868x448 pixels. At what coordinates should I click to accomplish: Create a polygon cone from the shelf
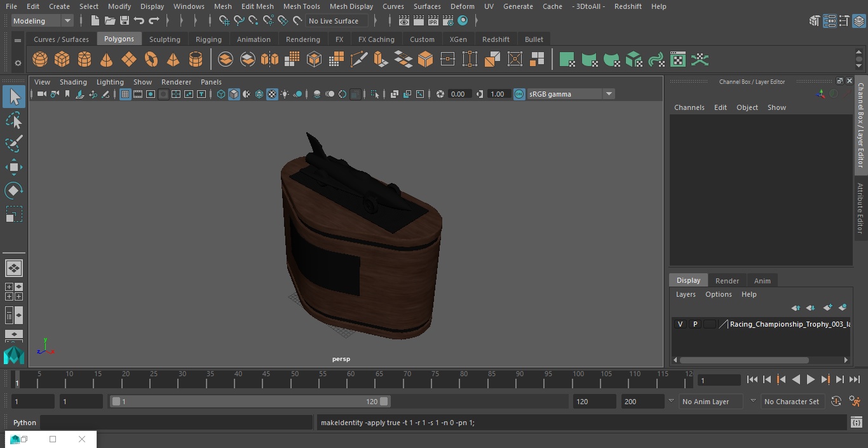point(107,60)
